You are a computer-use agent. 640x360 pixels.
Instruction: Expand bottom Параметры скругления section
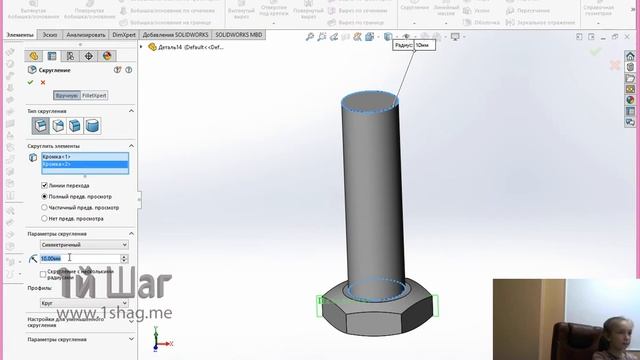click(x=131, y=339)
